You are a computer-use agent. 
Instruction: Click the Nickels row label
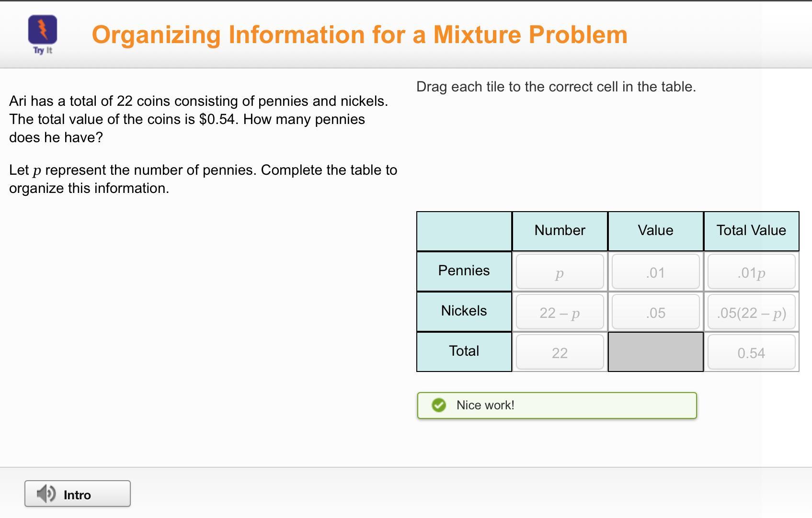[464, 311]
